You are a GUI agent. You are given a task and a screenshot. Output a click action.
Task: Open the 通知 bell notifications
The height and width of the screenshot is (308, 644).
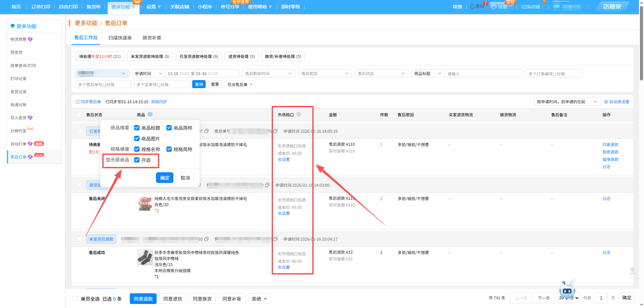coord(472,6)
